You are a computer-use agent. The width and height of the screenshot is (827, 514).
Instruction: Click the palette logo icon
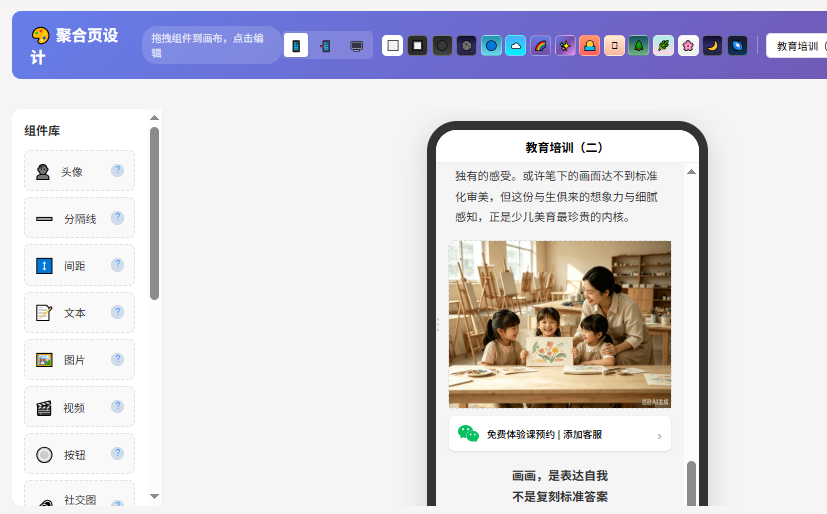point(40,35)
